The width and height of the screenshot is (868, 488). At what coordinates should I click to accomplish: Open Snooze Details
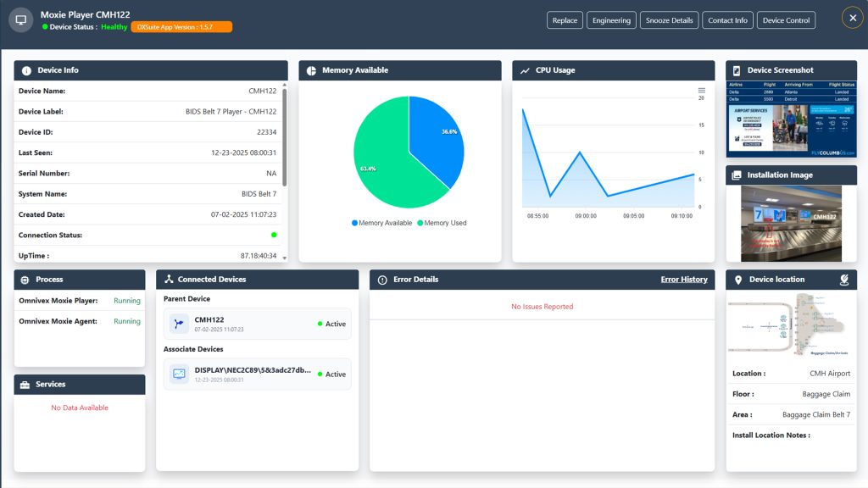point(669,20)
